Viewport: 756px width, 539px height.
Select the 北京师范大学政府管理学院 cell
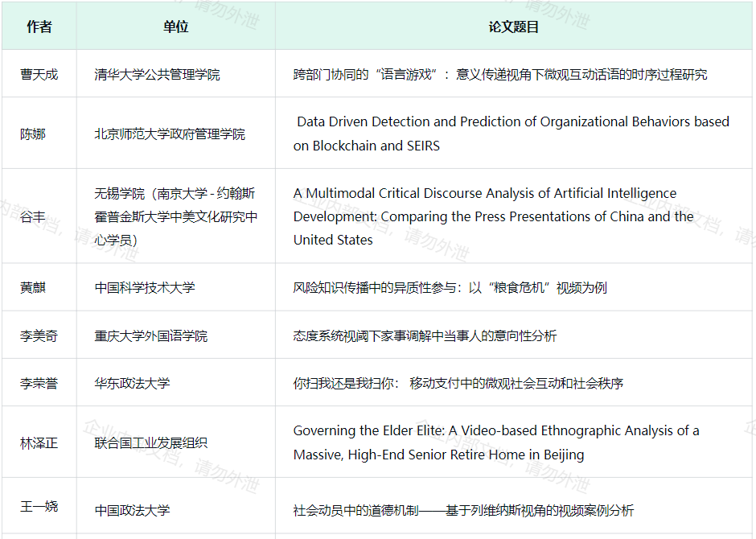(170, 134)
